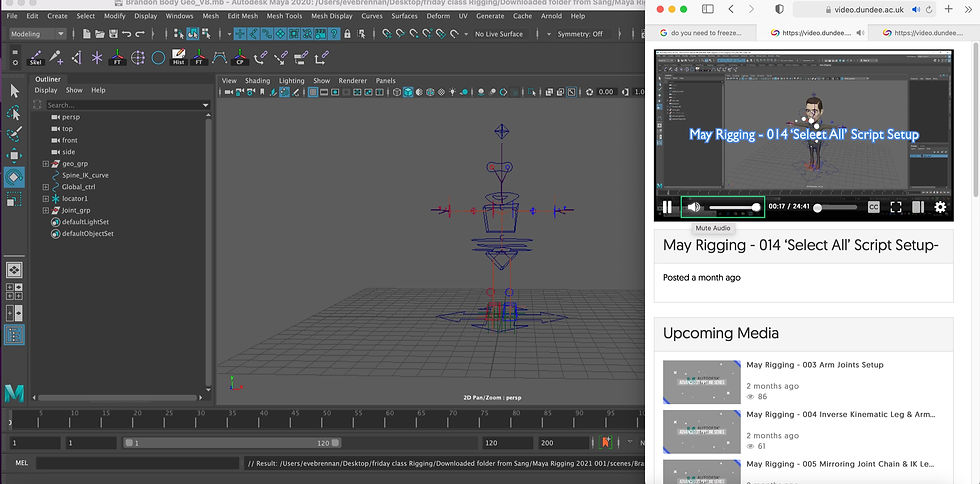
Task: Click the Maya logo icon at lower left
Action: tap(14, 393)
